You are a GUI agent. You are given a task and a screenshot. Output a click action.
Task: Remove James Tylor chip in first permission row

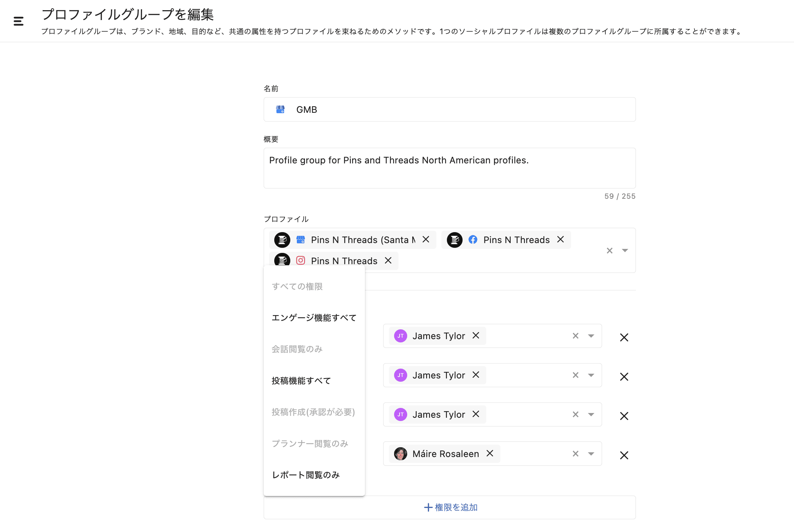point(476,336)
